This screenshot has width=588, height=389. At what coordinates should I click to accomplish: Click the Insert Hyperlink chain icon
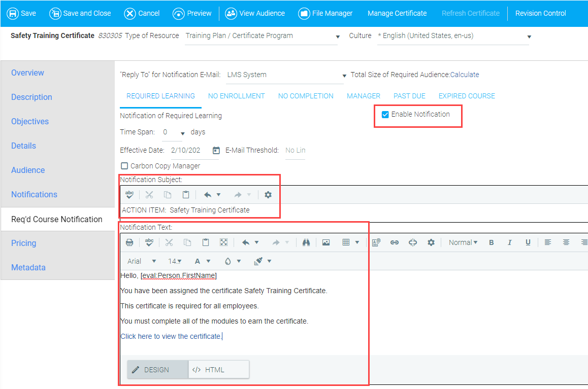395,243
